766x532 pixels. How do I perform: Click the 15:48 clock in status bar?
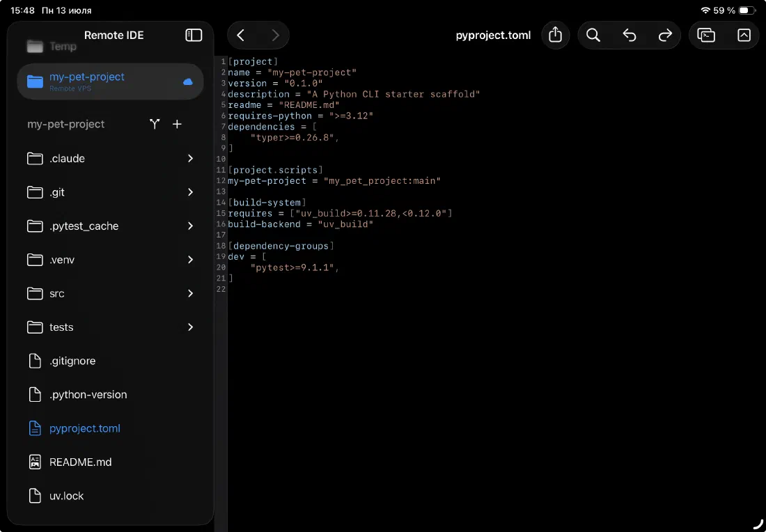(22, 10)
